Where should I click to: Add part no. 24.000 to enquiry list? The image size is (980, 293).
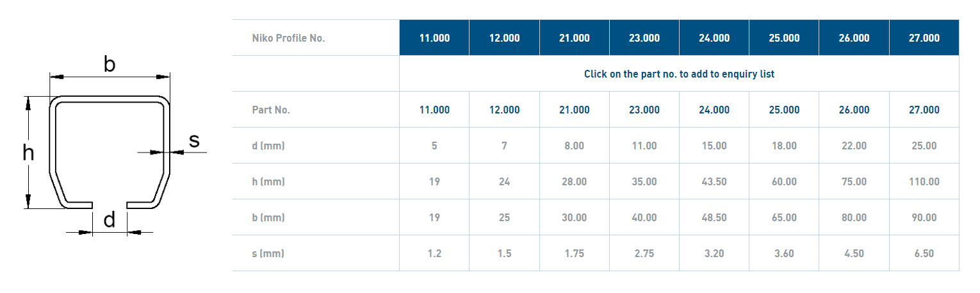(714, 110)
